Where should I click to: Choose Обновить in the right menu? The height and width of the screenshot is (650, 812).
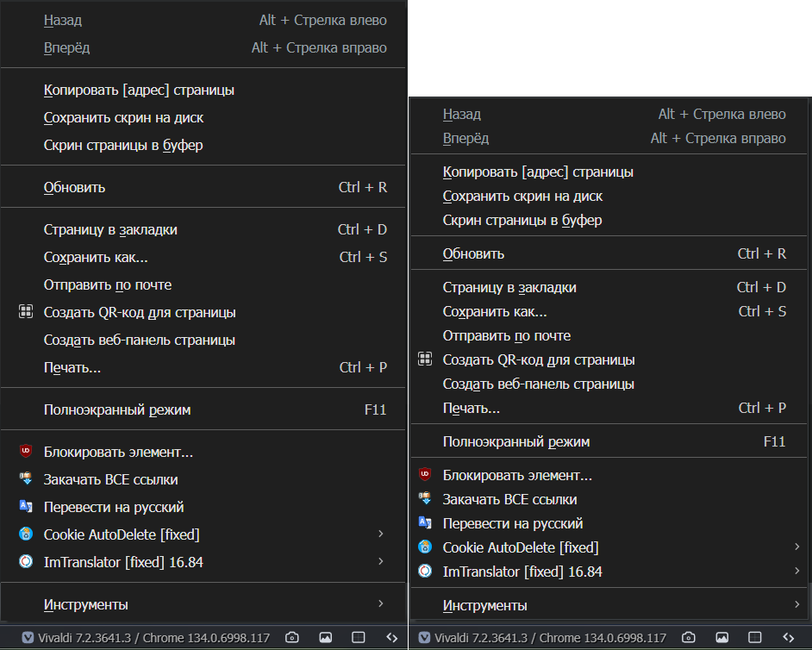tap(609, 253)
